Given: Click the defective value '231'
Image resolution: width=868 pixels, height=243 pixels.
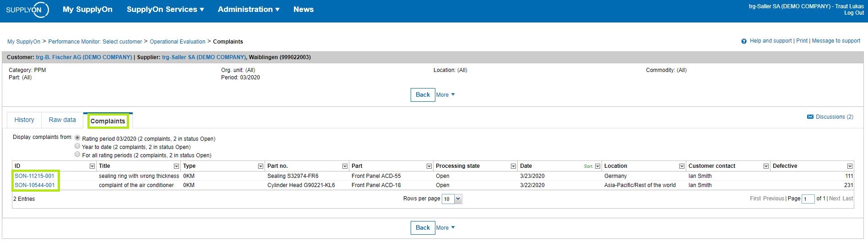Looking at the screenshot, I should pos(848,185).
